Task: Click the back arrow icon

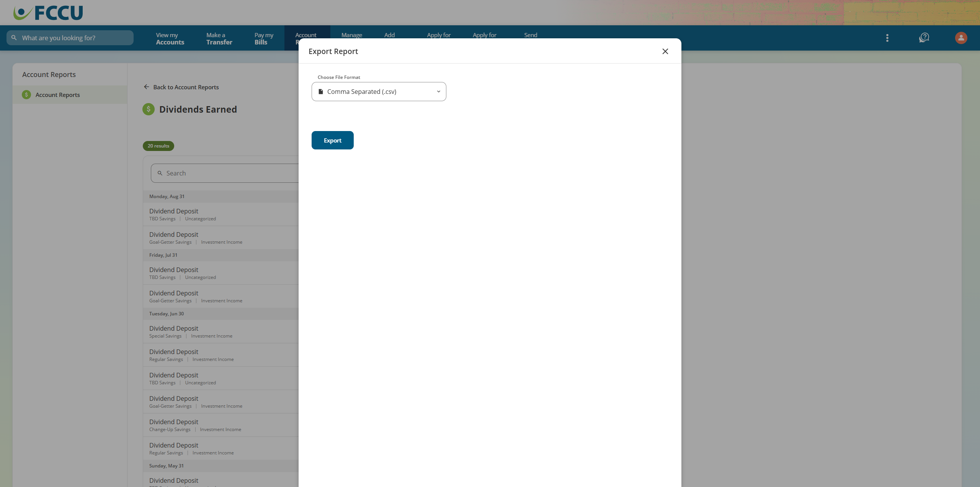Action: 146,87
